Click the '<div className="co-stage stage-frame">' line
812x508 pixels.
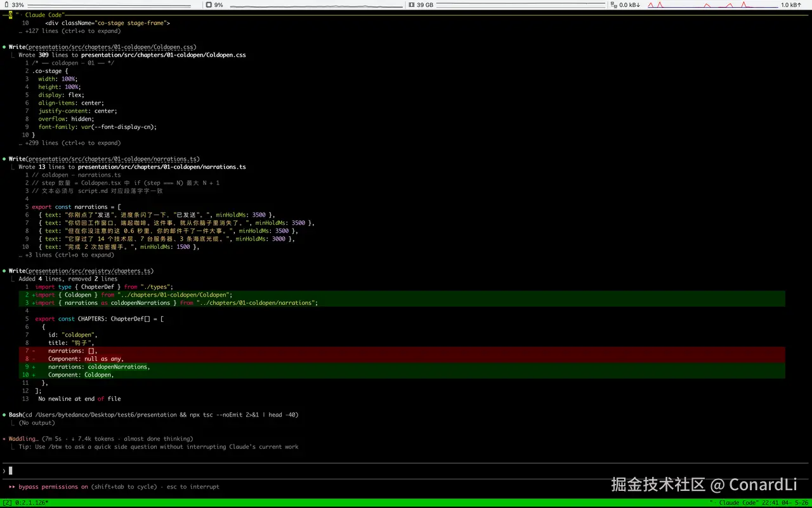(107, 23)
